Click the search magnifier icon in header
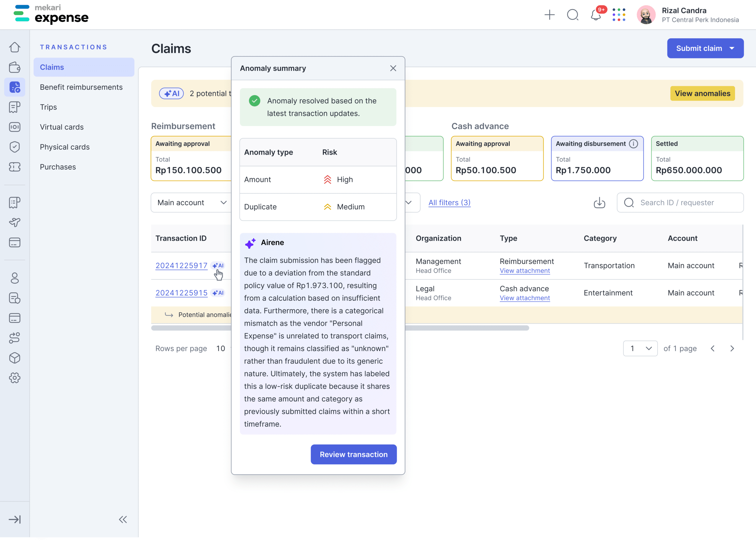Screen dimensions: 756x541 [573, 15]
